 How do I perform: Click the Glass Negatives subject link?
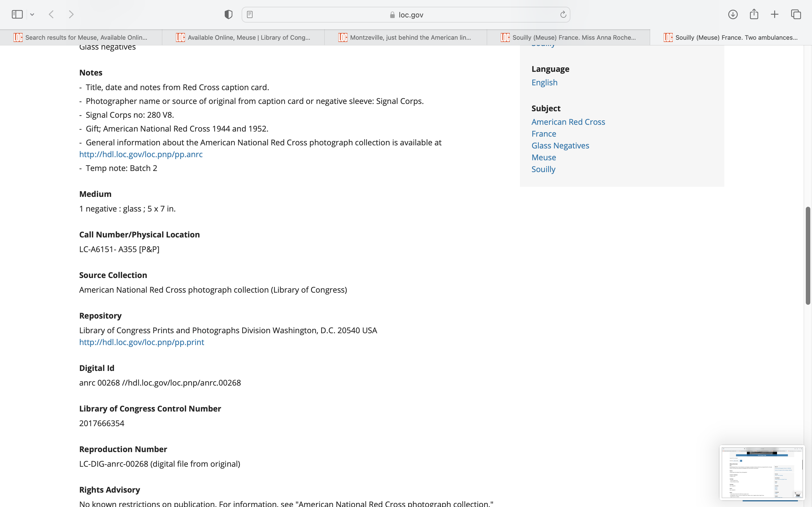(560, 146)
